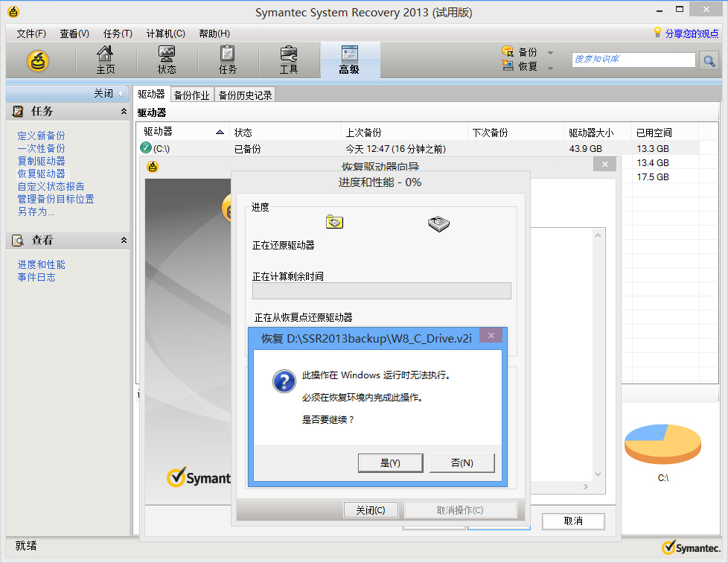Open the 分享您的观点 link
728x563 pixels.
692,34
